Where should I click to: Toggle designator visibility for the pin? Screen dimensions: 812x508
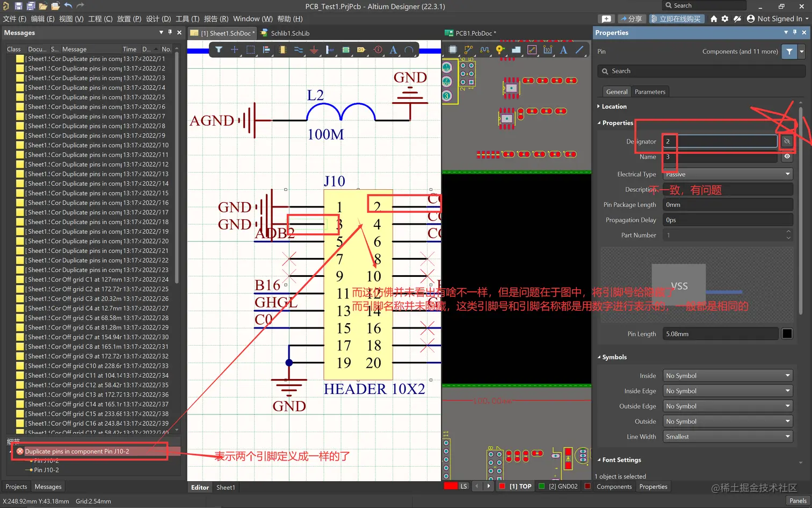coord(787,141)
